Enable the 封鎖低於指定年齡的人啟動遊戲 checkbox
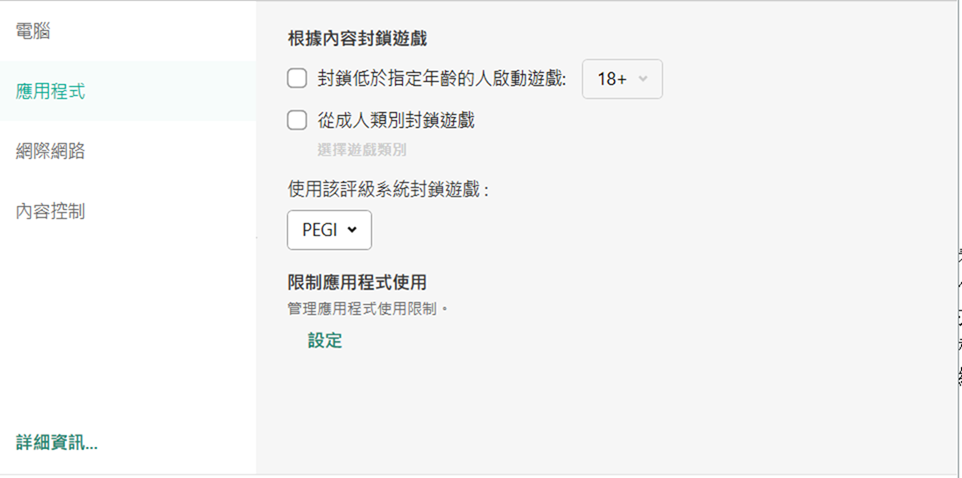This screenshot has height=478, width=962. pyautogui.click(x=297, y=79)
